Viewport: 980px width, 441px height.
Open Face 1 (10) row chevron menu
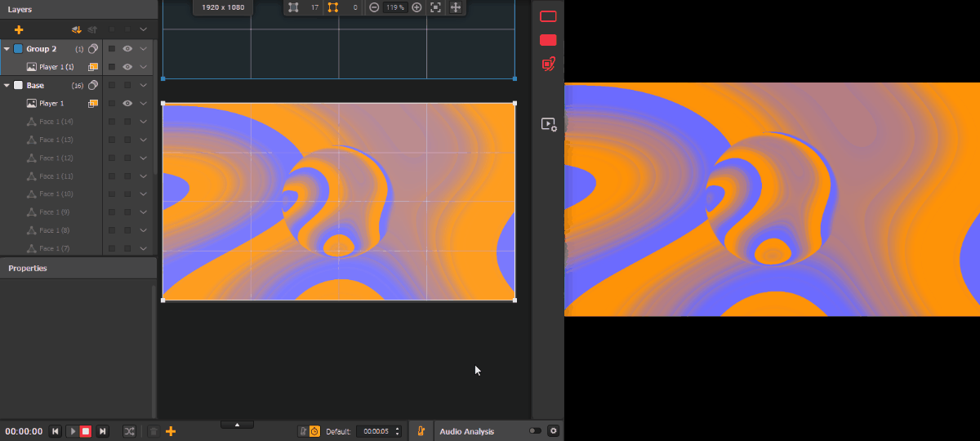tap(143, 194)
